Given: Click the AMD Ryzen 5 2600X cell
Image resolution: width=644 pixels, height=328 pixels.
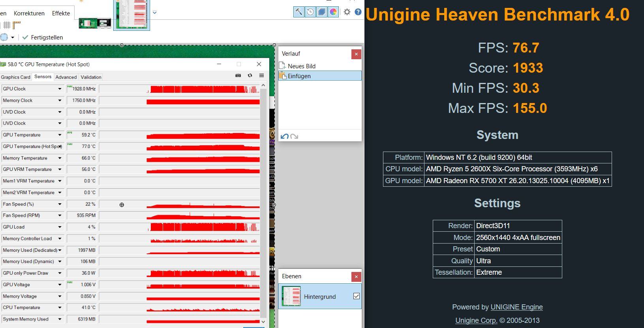Looking at the screenshot, I should (x=518, y=169).
